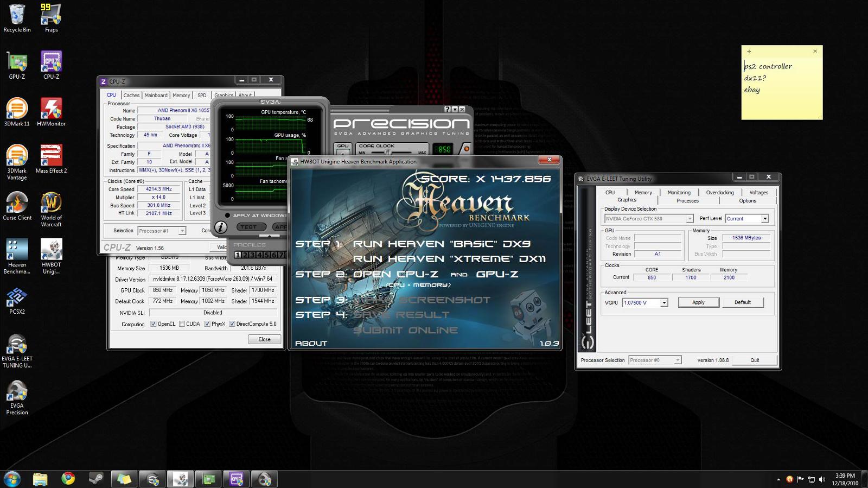
Task: Expand the Precision panel up arrow above Profiles
Action: click(x=270, y=237)
